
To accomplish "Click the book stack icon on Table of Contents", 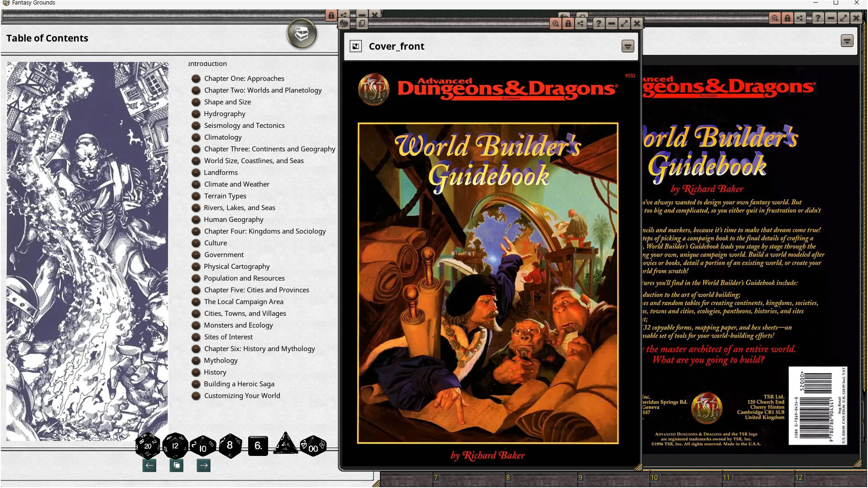I will coord(302,34).
